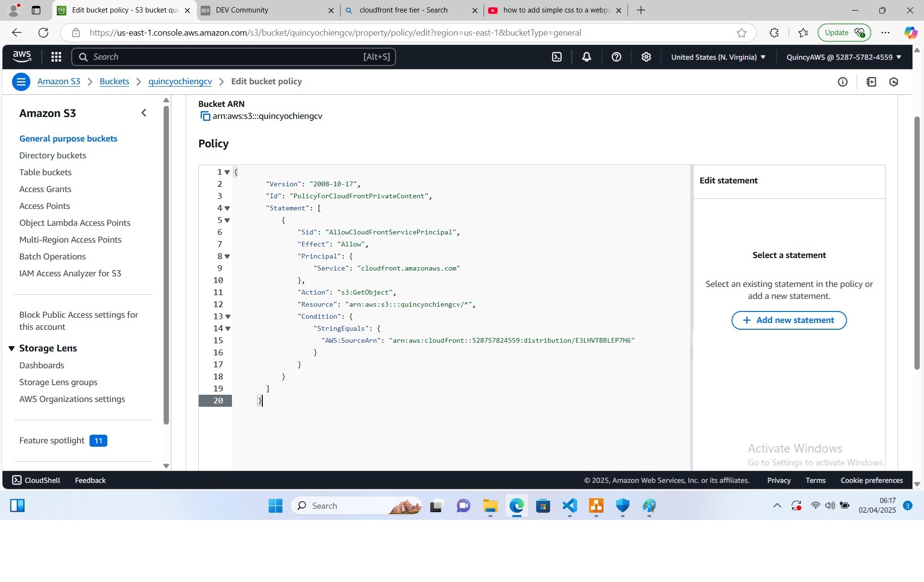This screenshot has height=582, width=924.
Task: Open the AWS help question mark menu
Action: click(616, 57)
